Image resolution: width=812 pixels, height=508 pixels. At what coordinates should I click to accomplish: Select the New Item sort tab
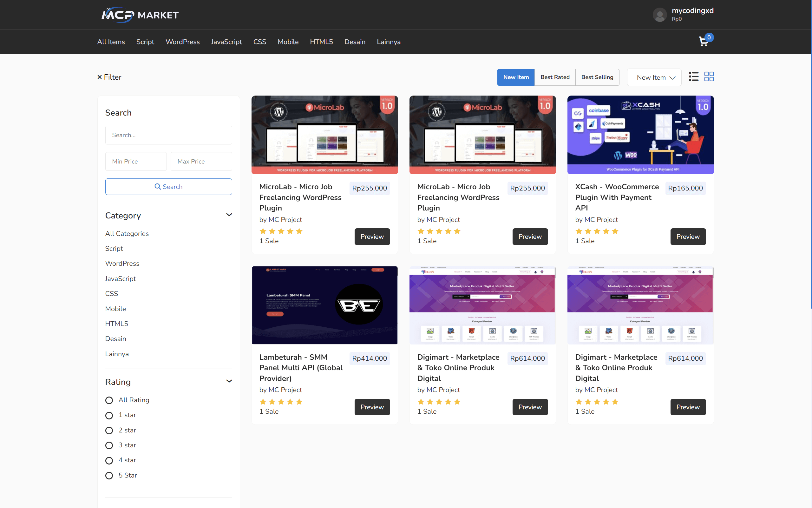pos(516,77)
